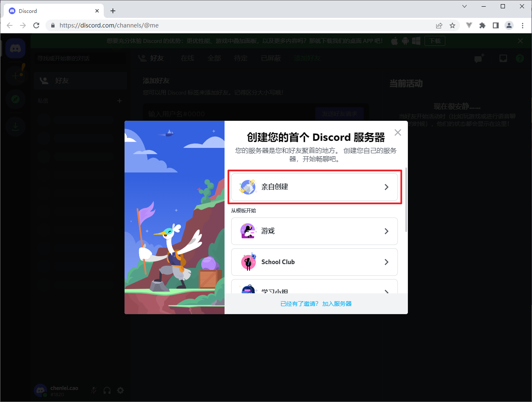Toggle Chrome side panel icon
This screenshot has height=402, width=532.
click(x=496, y=25)
